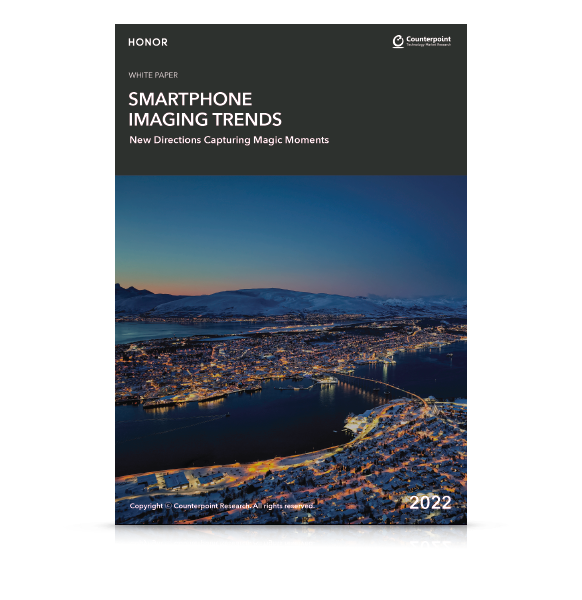
Task: Click the Technology Market Research tagline
Action: tap(428, 45)
